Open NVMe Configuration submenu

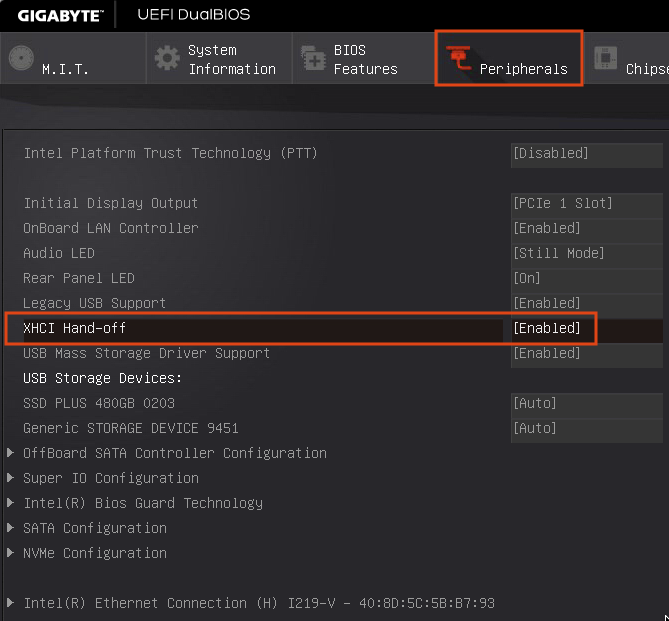click(x=95, y=553)
